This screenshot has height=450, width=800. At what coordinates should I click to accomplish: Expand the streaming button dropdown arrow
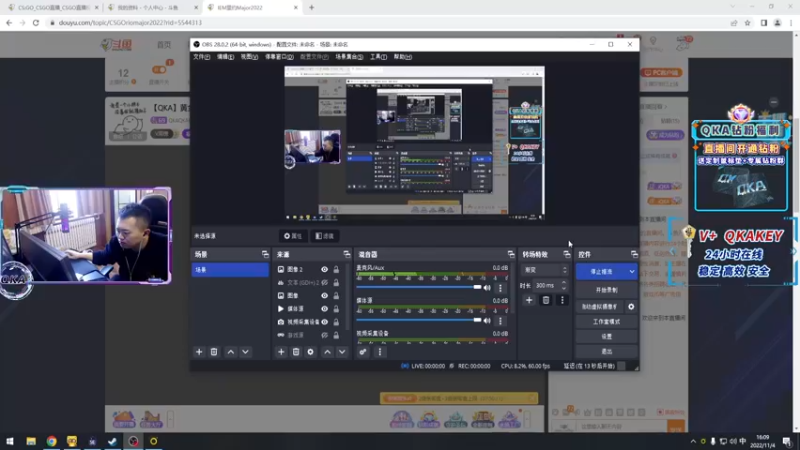pyautogui.click(x=632, y=271)
